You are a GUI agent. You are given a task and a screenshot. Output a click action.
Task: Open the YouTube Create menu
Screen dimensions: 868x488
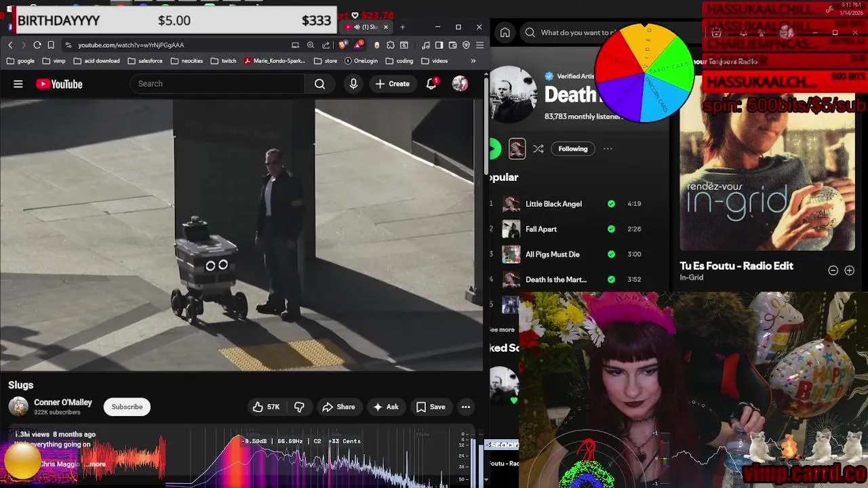[x=392, y=83]
